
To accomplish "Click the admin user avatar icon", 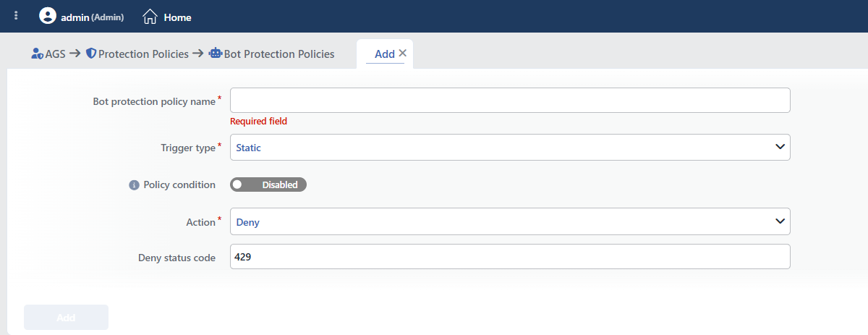I will point(48,16).
